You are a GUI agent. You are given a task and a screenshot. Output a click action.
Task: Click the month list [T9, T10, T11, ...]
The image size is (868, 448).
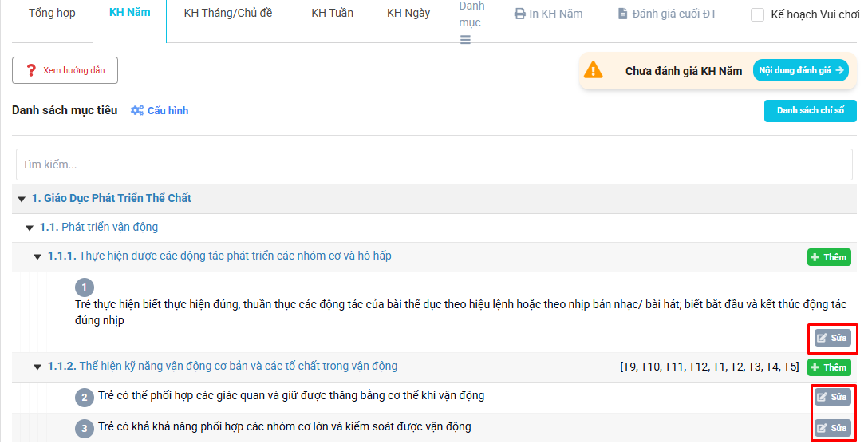(709, 367)
